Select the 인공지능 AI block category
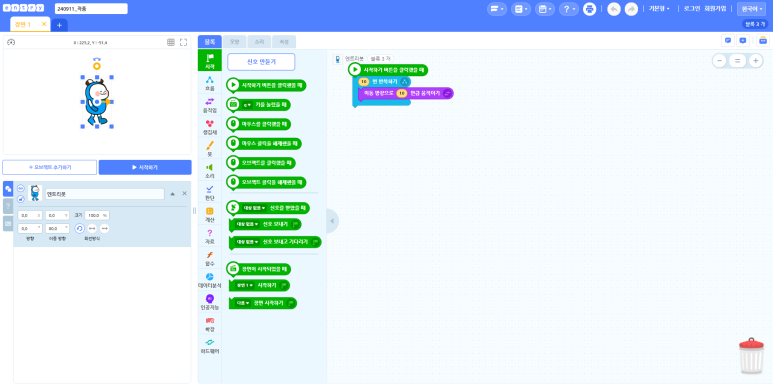Screen dimensions: 773x385 [210, 301]
